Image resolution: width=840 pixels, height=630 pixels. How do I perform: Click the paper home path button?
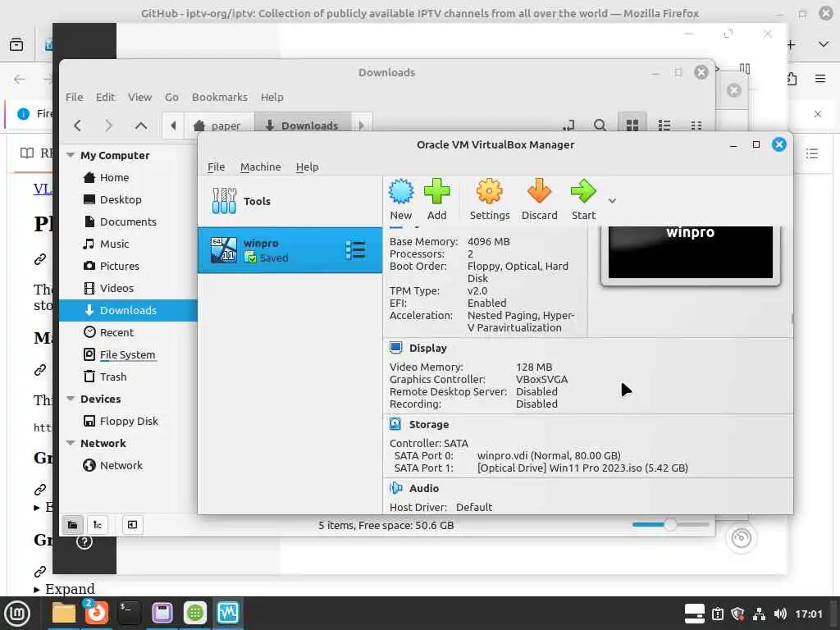click(217, 126)
